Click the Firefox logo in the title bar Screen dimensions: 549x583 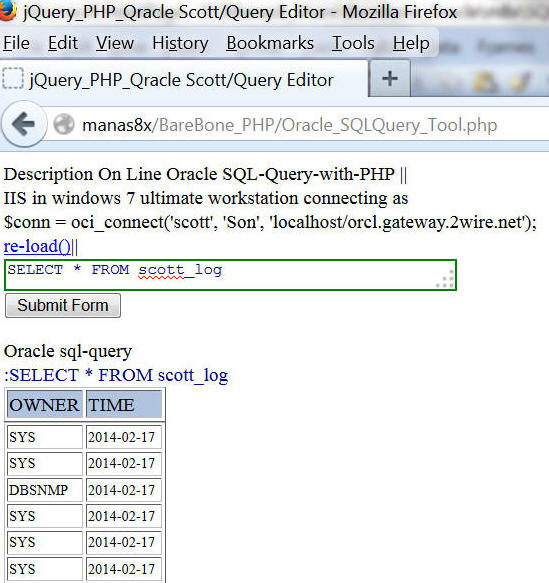[x=7, y=10]
